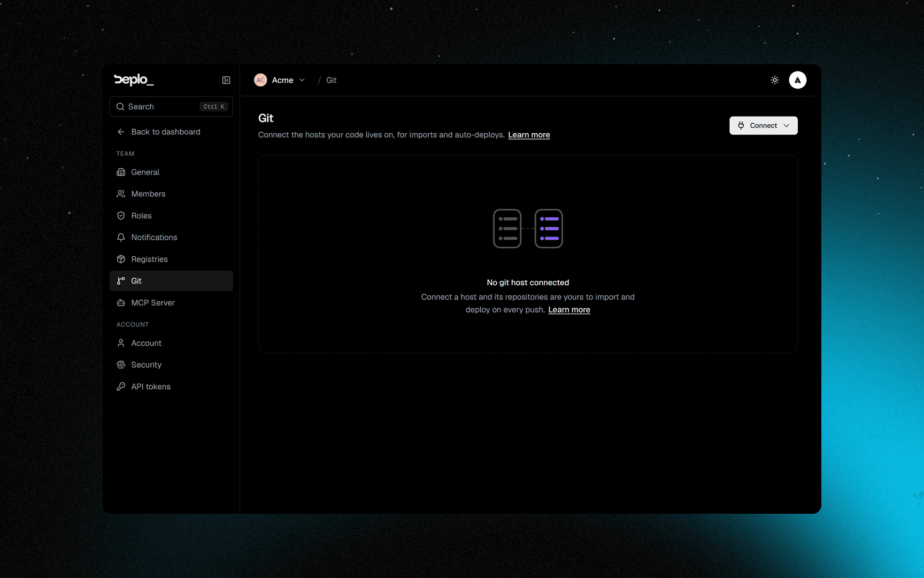This screenshot has height=578, width=924.
Task: Focus the Search input field
Action: point(171,107)
